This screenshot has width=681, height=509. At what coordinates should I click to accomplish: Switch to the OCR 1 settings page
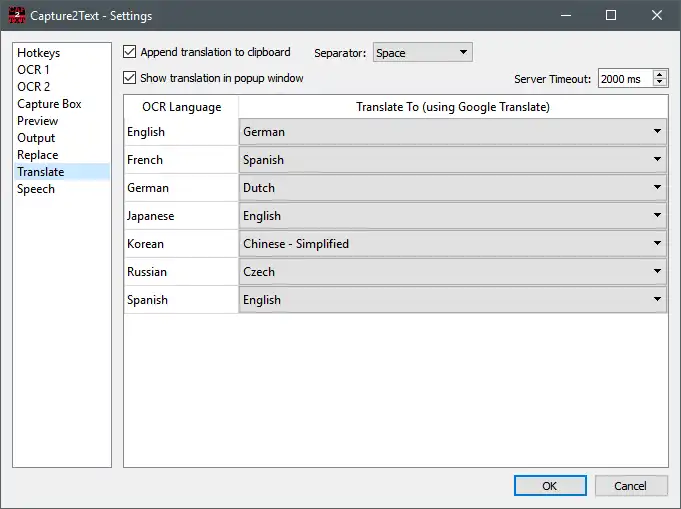click(x=33, y=70)
